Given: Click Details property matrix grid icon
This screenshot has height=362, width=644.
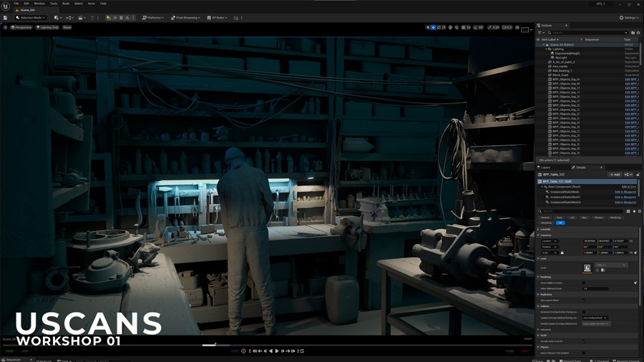Looking at the screenshot, I should [x=628, y=211].
